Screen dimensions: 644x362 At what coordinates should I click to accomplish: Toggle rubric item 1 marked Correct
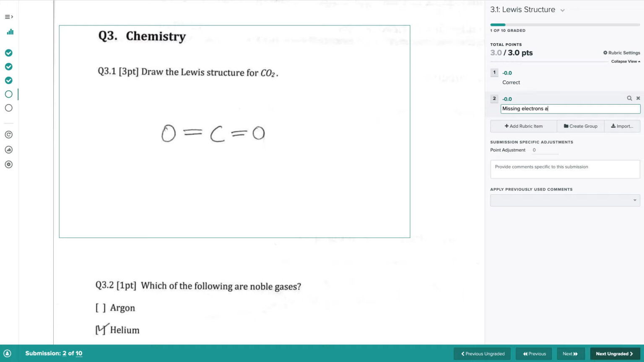coord(494,72)
